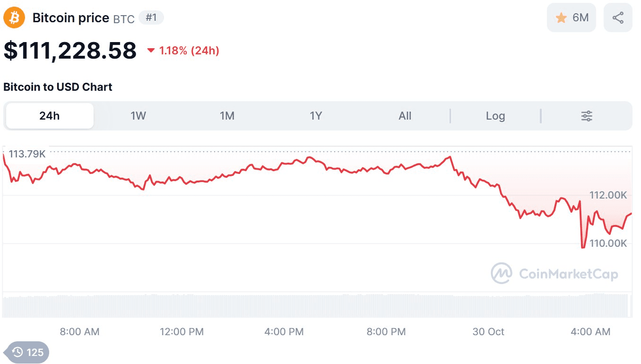Open the share icon button
The height and width of the screenshot is (364, 641).
[618, 18]
